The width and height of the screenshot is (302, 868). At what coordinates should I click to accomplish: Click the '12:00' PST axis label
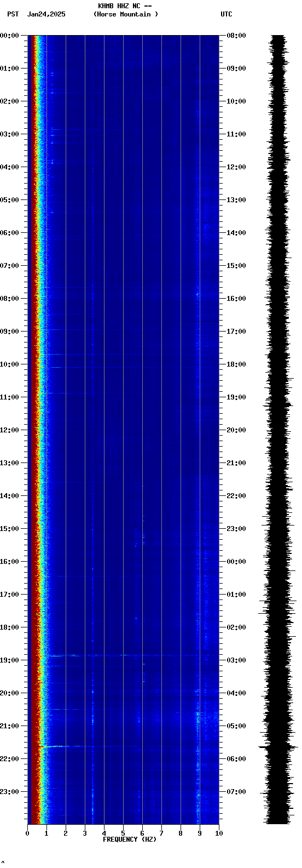point(10,430)
